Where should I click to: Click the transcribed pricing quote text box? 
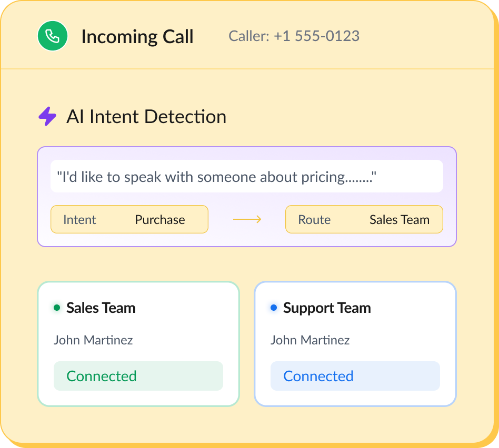pos(246,177)
